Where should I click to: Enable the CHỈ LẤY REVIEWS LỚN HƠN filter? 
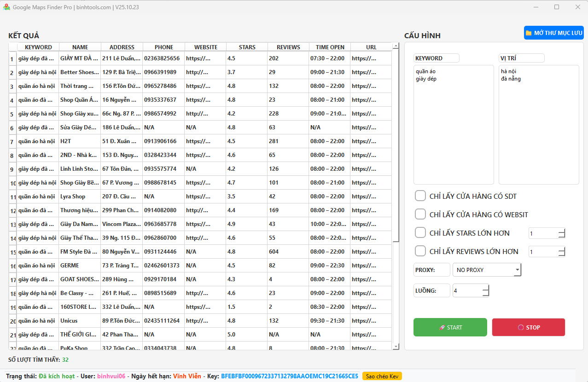pyautogui.click(x=420, y=251)
